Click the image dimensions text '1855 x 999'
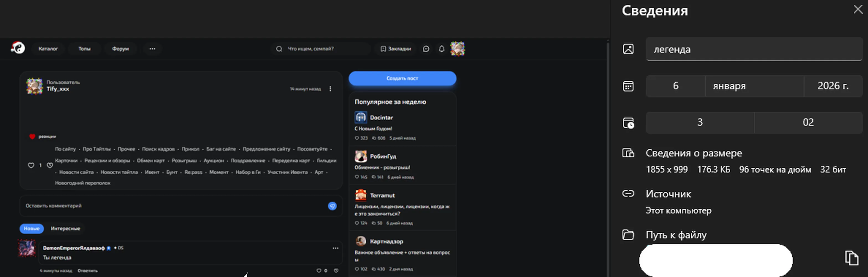 tap(666, 170)
